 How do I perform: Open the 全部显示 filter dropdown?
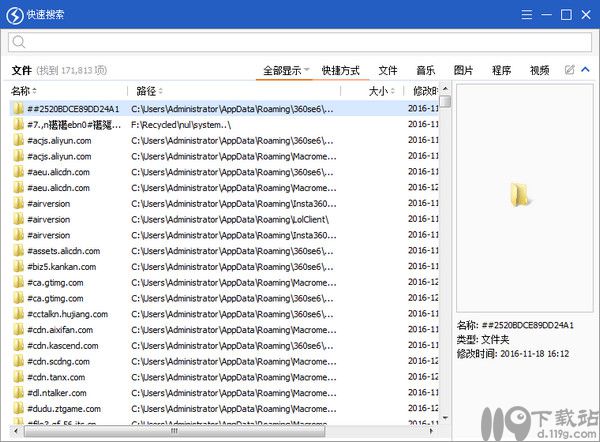pyautogui.click(x=286, y=70)
